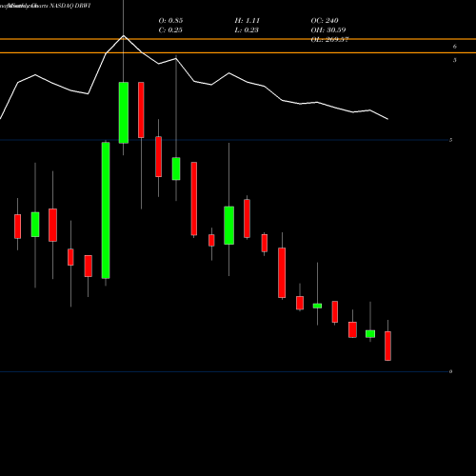The height and width of the screenshot is (476, 476).
Task: Click price axis label '6'
Action: pos(455,47)
